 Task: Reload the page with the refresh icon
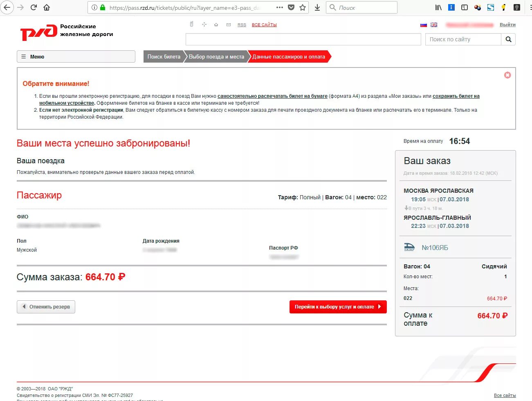pyautogui.click(x=34, y=7)
